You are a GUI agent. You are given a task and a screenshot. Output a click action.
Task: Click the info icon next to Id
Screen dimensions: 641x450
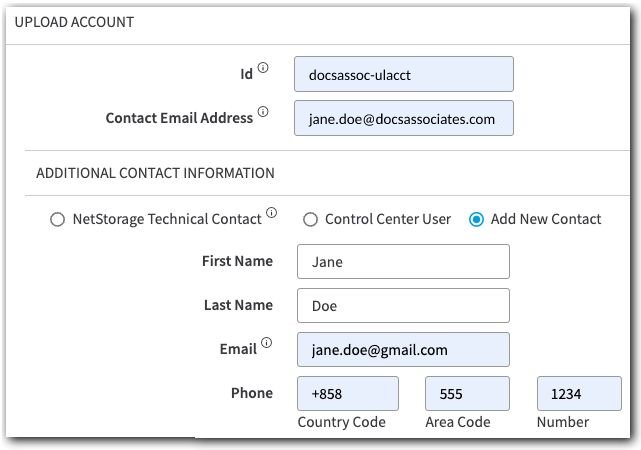(x=264, y=68)
